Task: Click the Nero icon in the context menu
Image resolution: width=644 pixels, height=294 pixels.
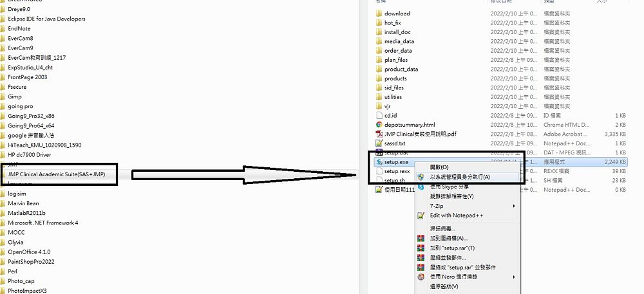Action: click(x=421, y=277)
